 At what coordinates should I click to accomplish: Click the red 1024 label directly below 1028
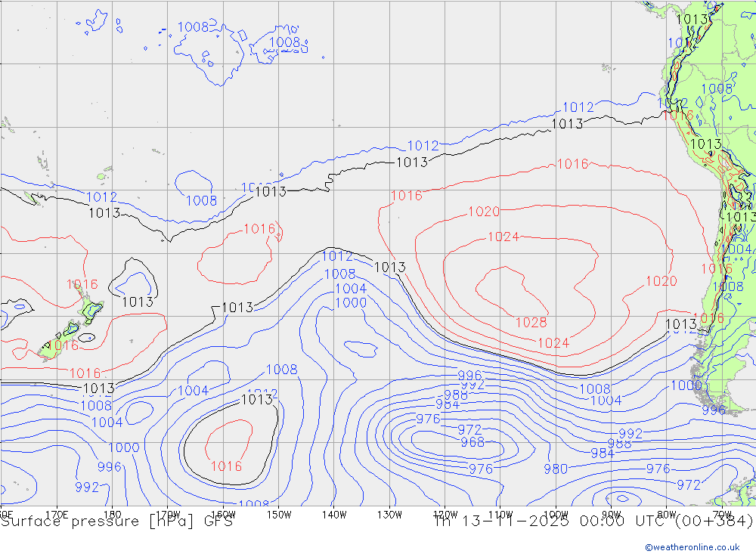pyautogui.click(x=553, y=343)
